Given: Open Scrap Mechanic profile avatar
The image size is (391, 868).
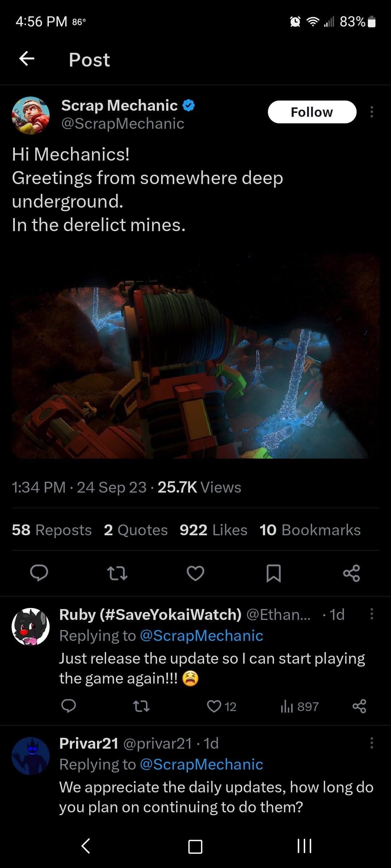Looking at the screenshot, I should pos(31,115).
